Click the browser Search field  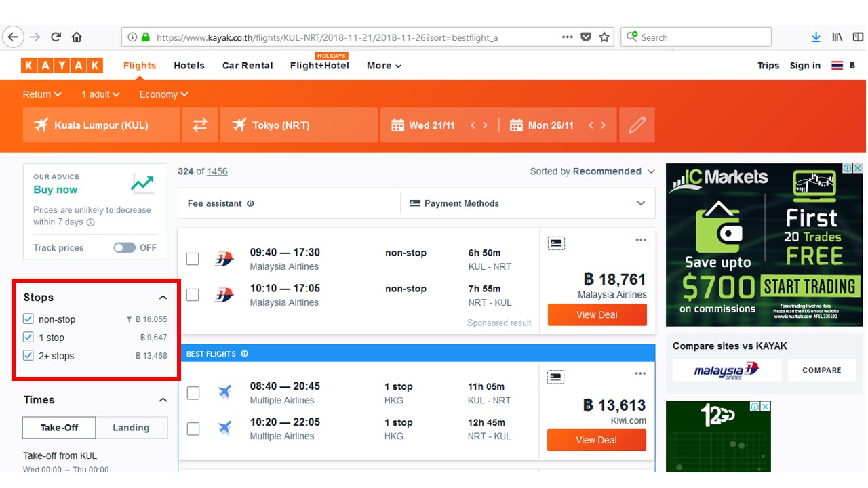(x=696, y=37)
